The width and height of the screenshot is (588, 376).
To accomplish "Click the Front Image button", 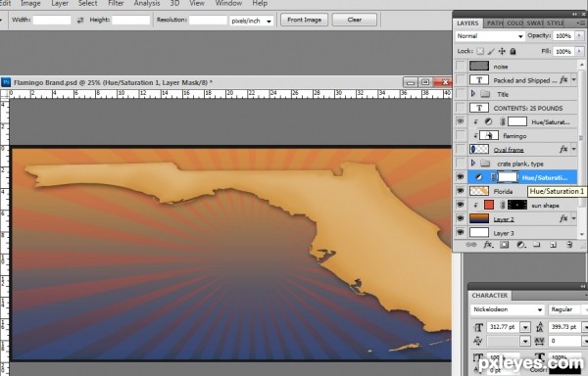I will coord(304,20).
